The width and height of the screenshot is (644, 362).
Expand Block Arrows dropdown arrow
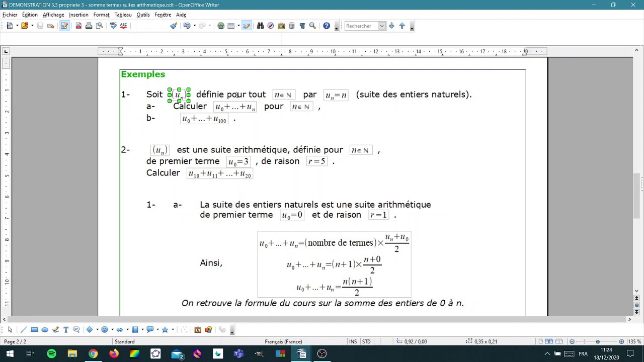[x=127, y=330]
